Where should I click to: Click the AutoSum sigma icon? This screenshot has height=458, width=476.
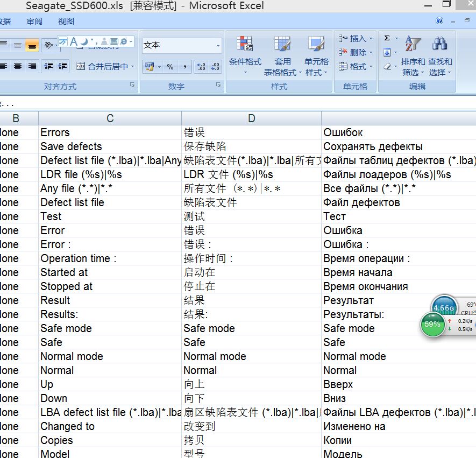click(x=387, y=38)
